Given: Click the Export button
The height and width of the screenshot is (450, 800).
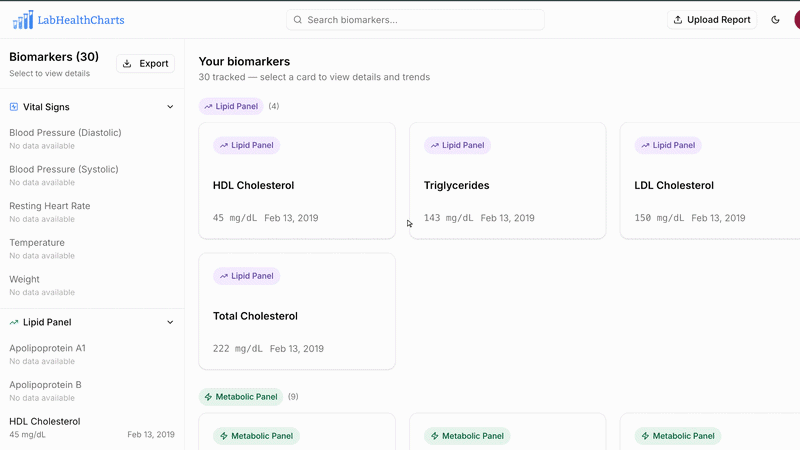Looking at the screenshot, I should pos(145,63).
